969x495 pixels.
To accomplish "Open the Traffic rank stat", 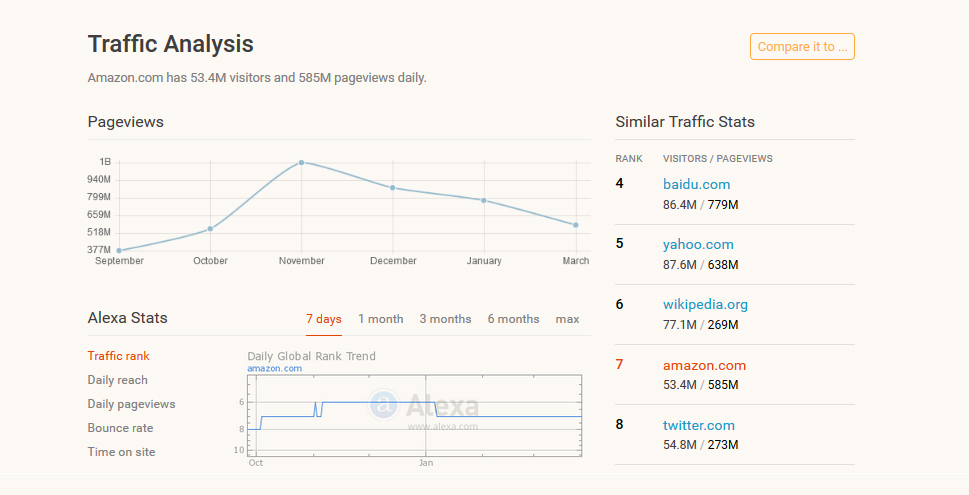I will click(118, 356).
